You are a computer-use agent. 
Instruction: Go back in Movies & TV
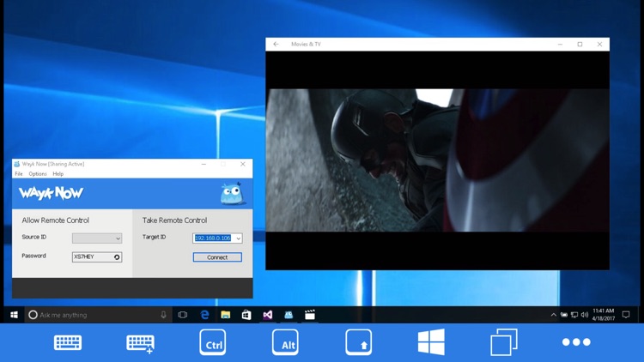tap(276, 44)
